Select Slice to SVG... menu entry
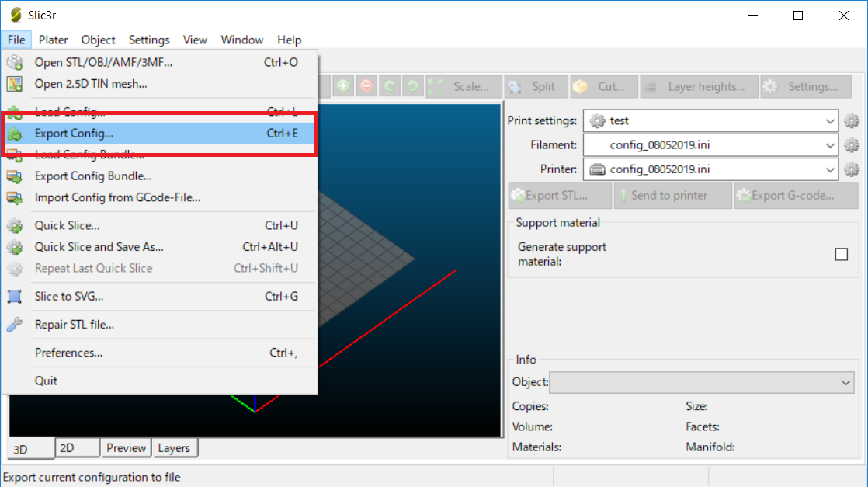Viewport: 868px width, 487px height. pyautogui.click(x=159, y=297)
